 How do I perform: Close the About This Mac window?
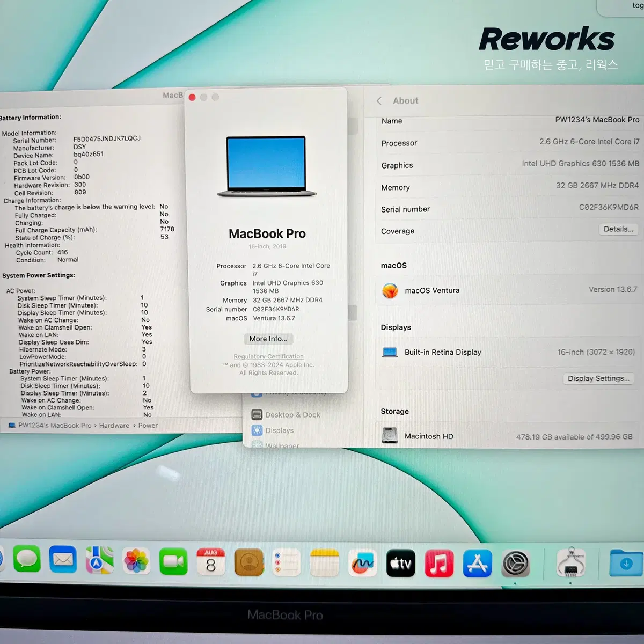(x=192, y=97)
